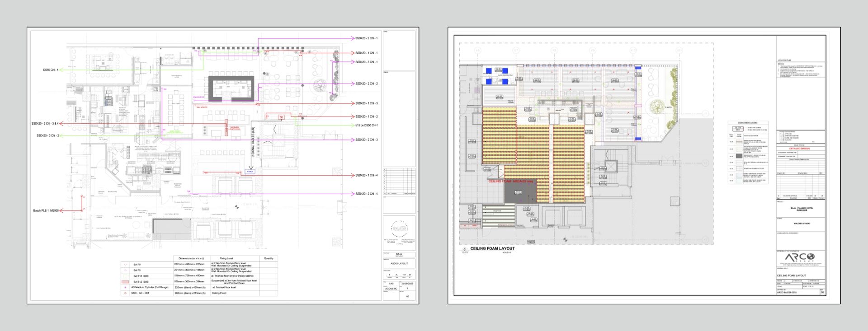Select the 'SSD420 - 2 Chl - 1' label
The image size is (868, 331).
coord(366,38)
